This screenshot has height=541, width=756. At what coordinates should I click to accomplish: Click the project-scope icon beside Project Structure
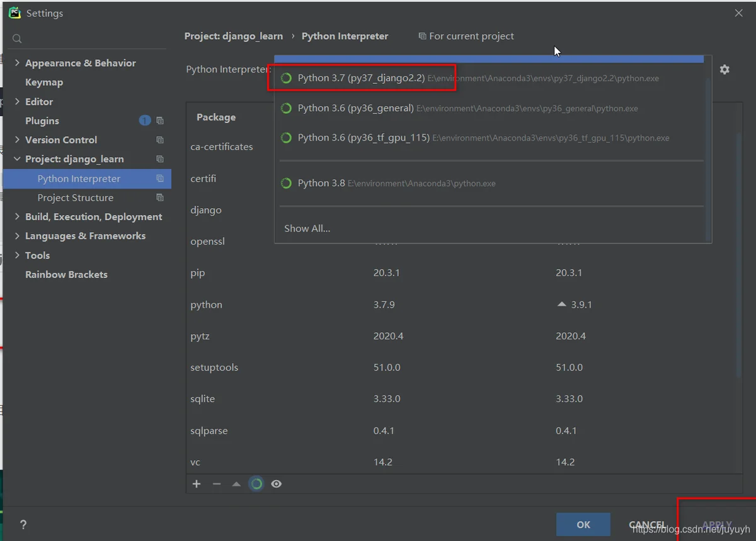160,197
